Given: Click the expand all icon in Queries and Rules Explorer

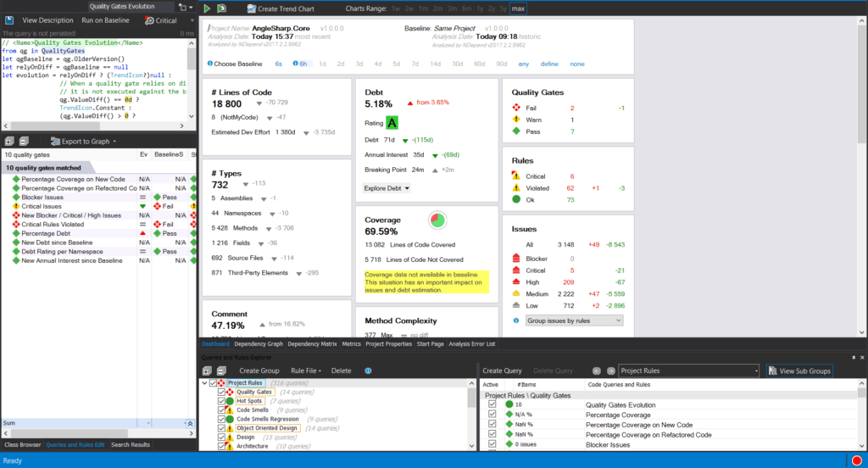Looking at the screenshot, I should [x=207, y=370].
